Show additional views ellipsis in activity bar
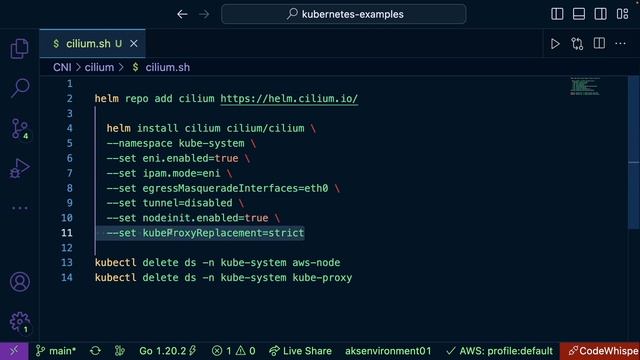640x360 pixels. [20, 208]
